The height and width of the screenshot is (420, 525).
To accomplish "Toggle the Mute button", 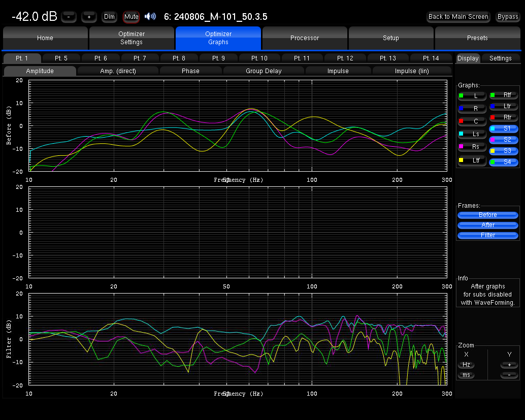I will click(x=131, y=17).
